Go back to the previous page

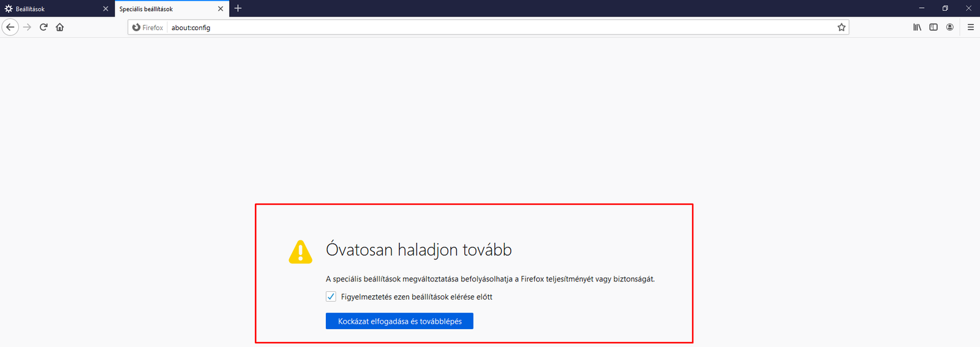[x=10, y=27]
